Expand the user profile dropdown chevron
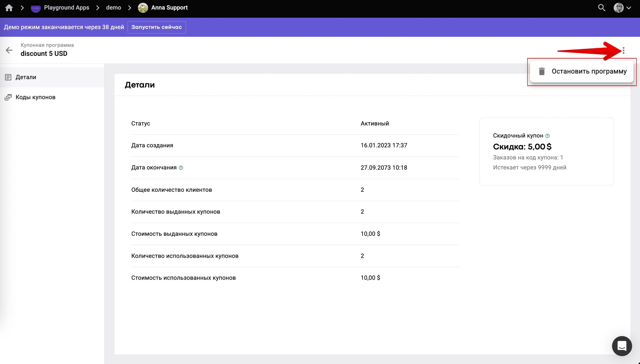Viewport: 640px width, 364px height. (629, 8)
